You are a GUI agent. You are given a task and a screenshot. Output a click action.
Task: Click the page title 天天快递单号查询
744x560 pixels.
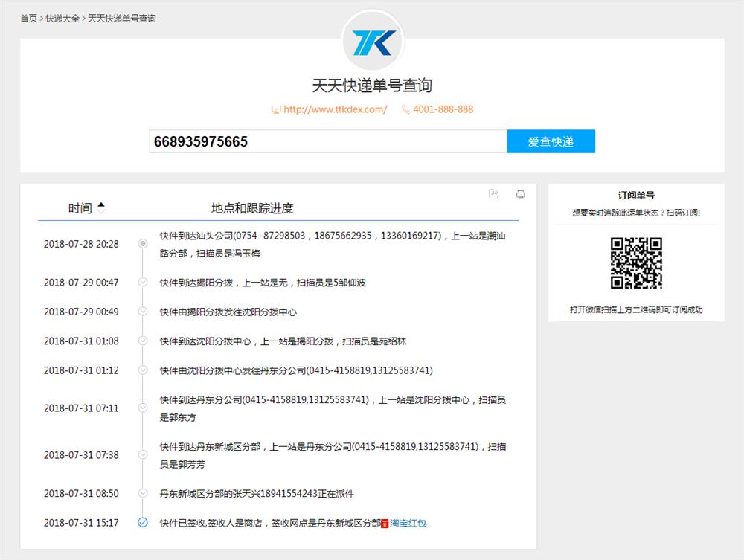[x=372, y=86]
